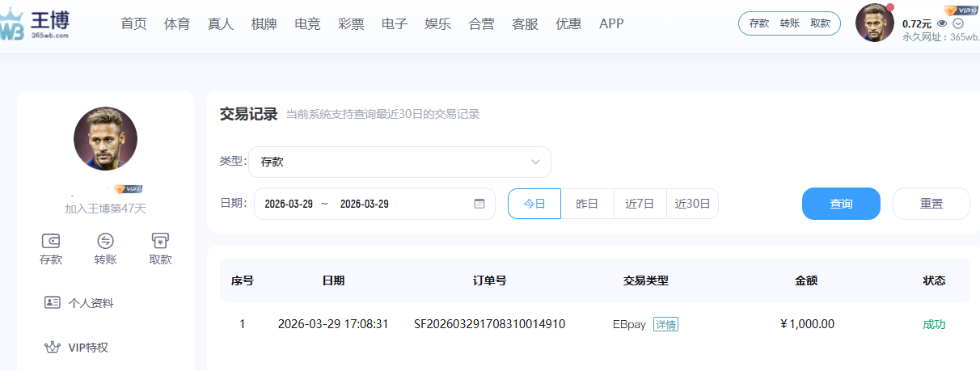The image size is (980, 371).
Task: Open the 体育 sports menu
Action: [x=177, y=23]
